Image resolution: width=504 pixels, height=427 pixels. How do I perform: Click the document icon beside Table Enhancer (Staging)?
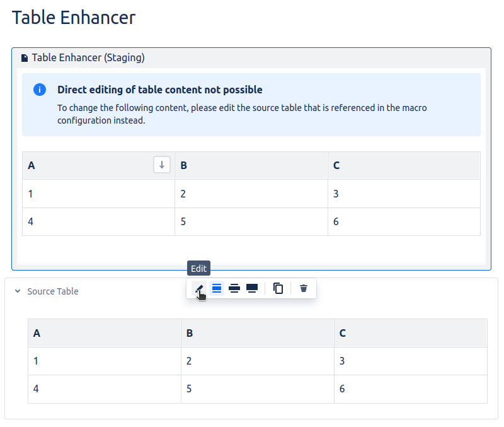[25, 58]
